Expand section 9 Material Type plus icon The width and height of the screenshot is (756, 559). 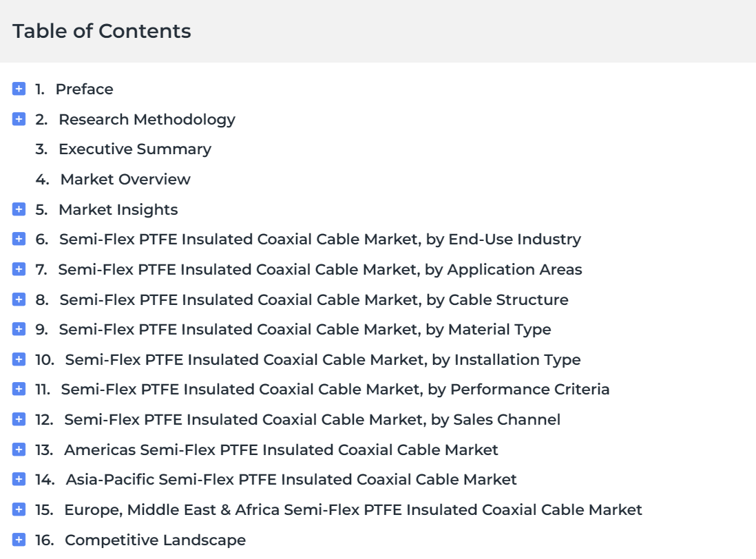pos(19,328)
